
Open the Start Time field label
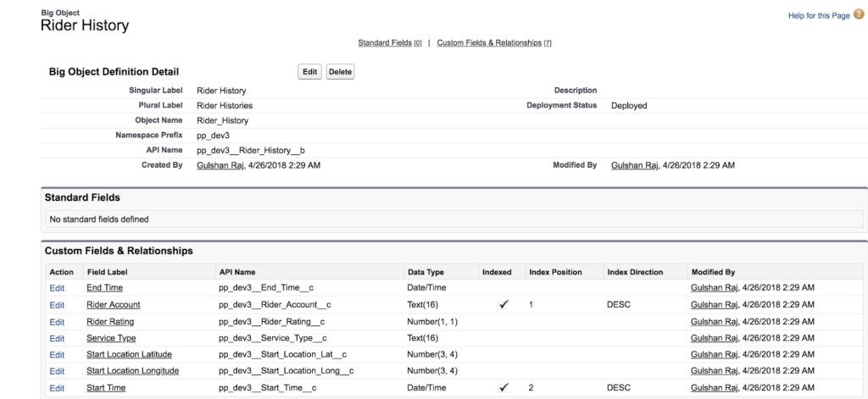(x=105, y=388)
